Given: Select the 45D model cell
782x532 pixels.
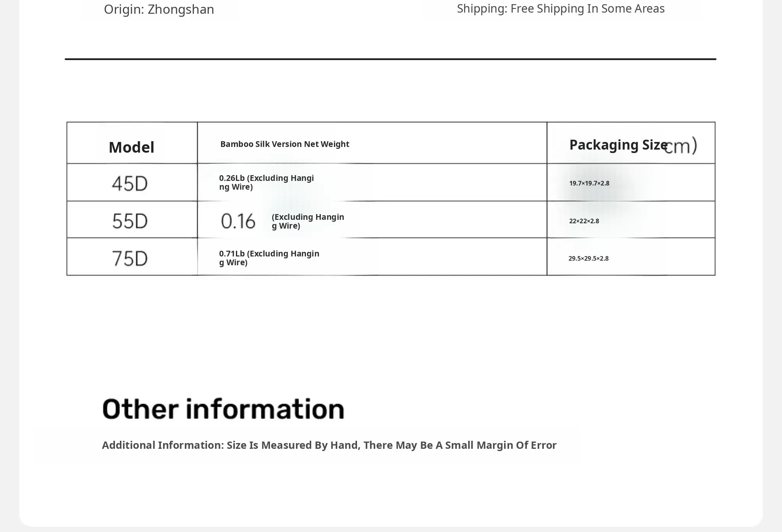Looking at the screenshot, I should pyautogui.click(x=130, y=184).
